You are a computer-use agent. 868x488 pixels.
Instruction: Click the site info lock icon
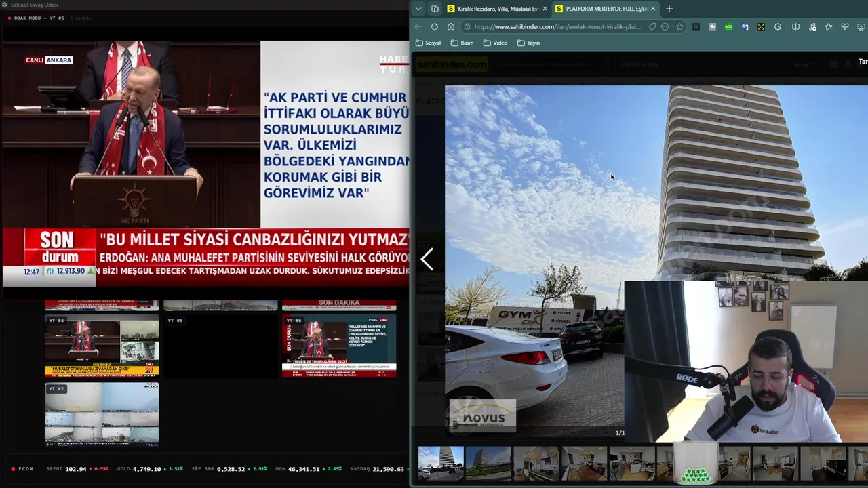coord(467,26)
